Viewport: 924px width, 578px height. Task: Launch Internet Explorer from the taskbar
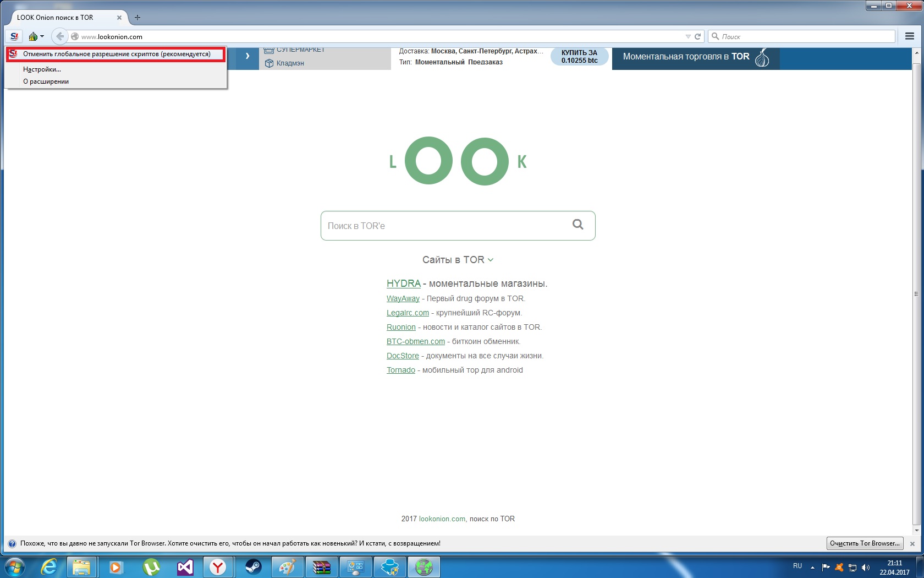(49, 567)
